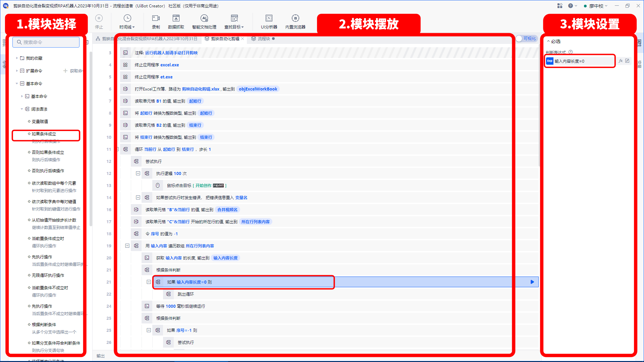Click the icon of 读取单元格 B1 row
Screen dimensions: 644x362
coord(125,101)
